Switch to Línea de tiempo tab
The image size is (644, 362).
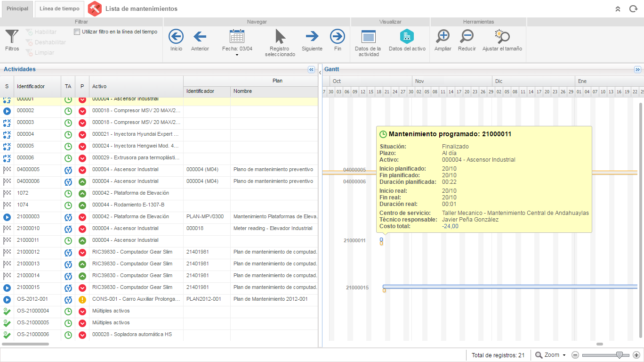[x=59, y=9]
